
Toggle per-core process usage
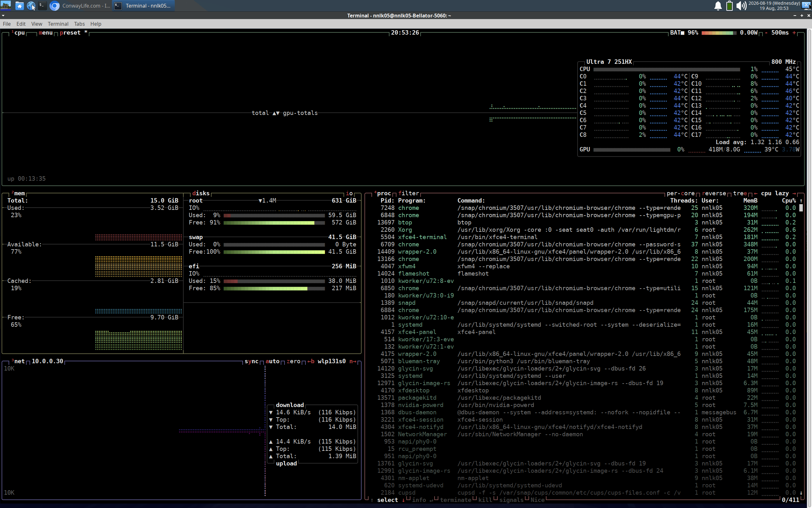point(681,193)
